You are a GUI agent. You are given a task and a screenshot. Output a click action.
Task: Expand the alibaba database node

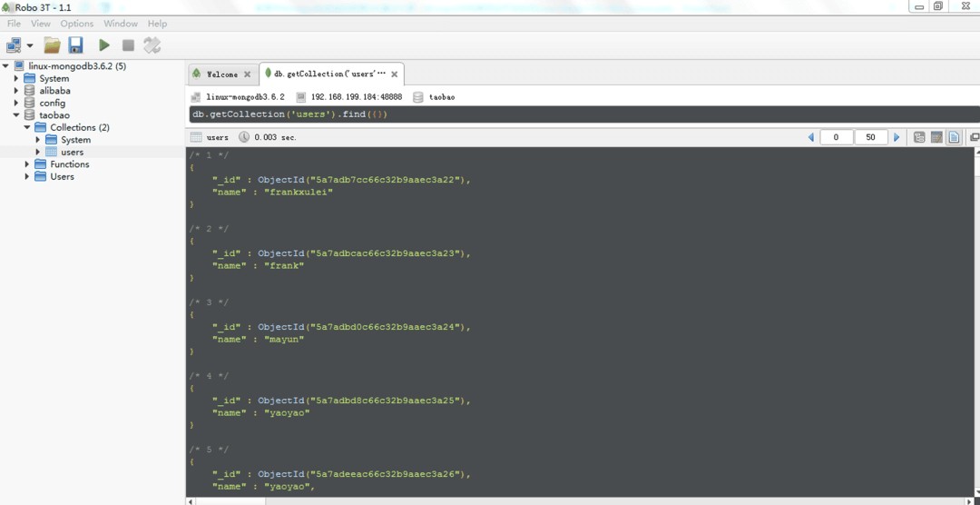pyautogui.click(x=16, y=91)
